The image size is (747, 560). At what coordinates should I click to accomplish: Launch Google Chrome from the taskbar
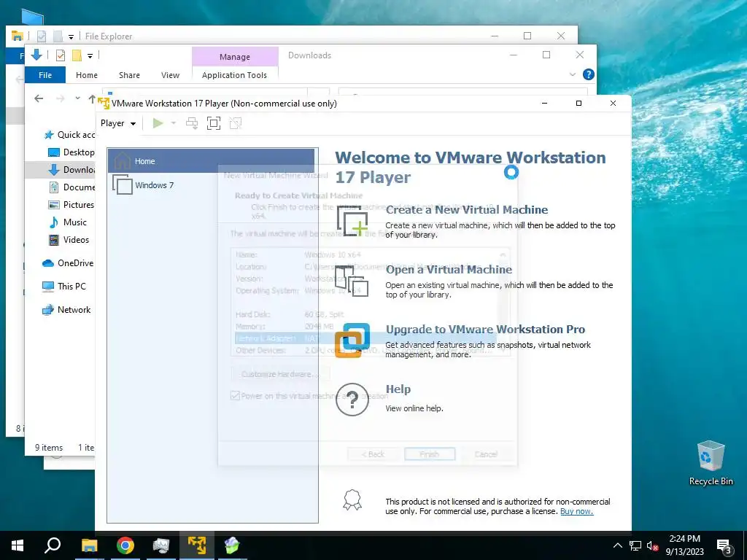click(125, 545)
